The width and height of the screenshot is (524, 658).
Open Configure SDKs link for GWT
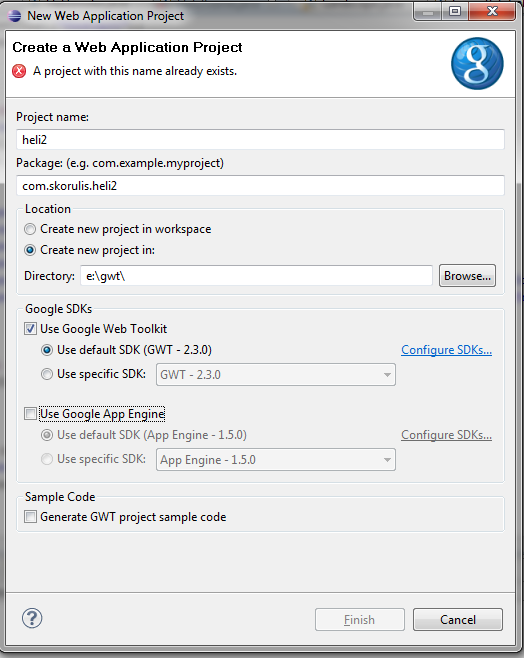coord(446,350)
